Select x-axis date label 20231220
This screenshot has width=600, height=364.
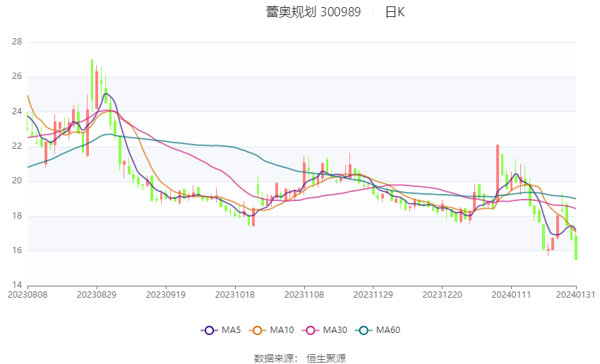coord(443,295)
